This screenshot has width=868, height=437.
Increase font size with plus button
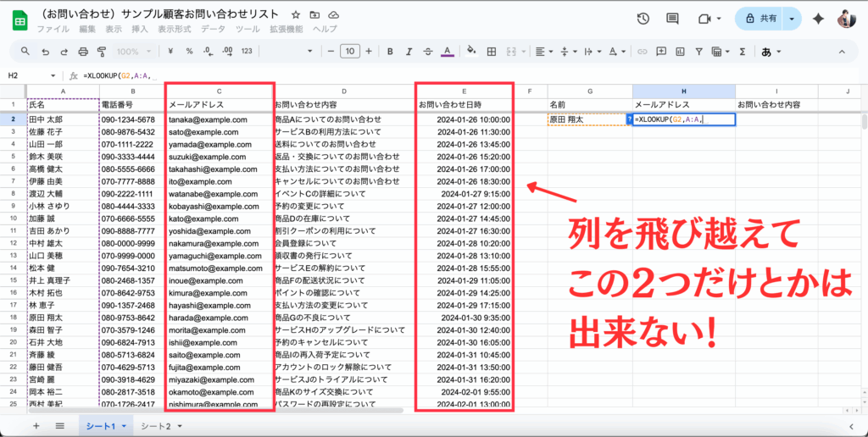coord(369,52)
